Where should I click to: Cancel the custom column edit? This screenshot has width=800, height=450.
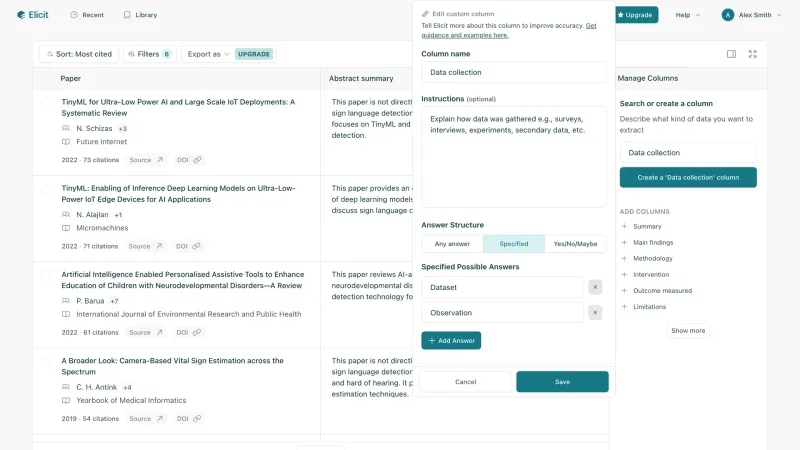[465, 382]
